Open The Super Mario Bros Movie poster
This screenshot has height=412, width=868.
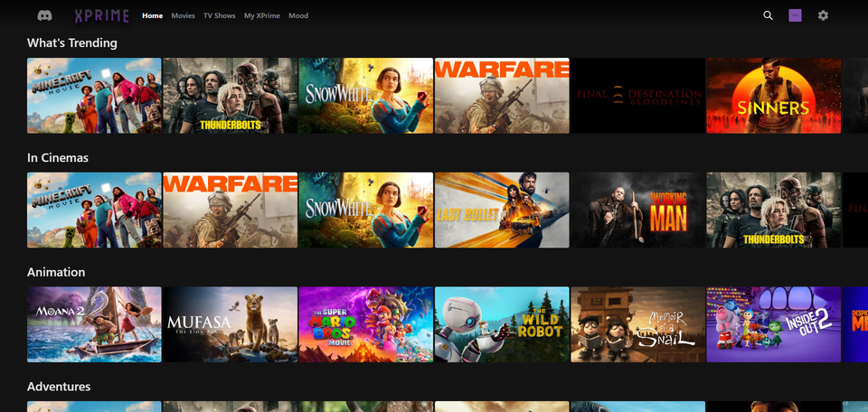pyautogui.click(x=366, y=324)
